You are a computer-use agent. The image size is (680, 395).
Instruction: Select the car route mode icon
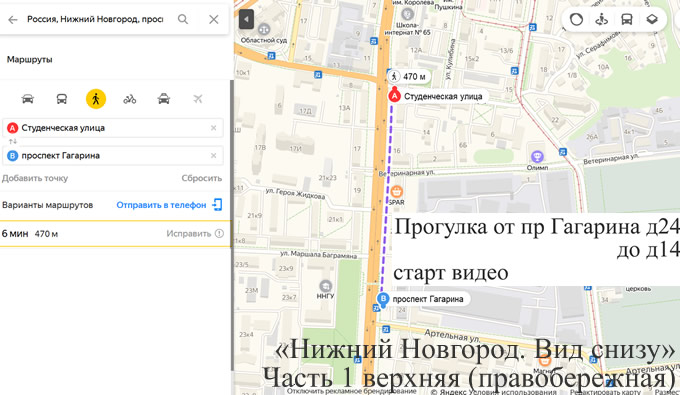28,99
